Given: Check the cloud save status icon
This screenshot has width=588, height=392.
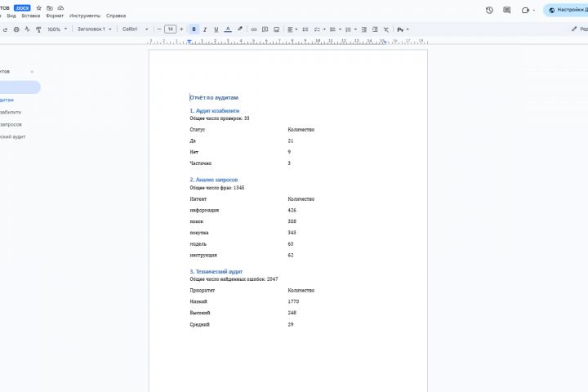Looking at the screenshot, I should pyautogui.click(x=60, y=8).
